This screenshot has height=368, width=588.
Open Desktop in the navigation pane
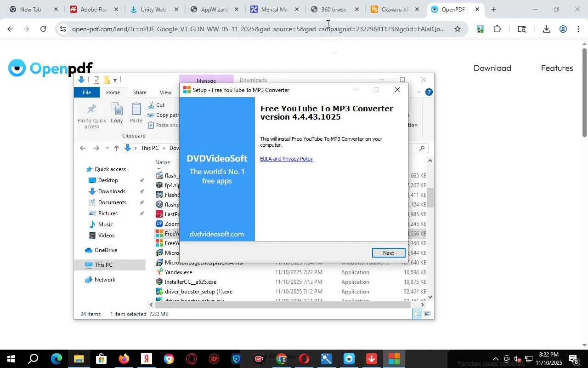coord(108,180)
